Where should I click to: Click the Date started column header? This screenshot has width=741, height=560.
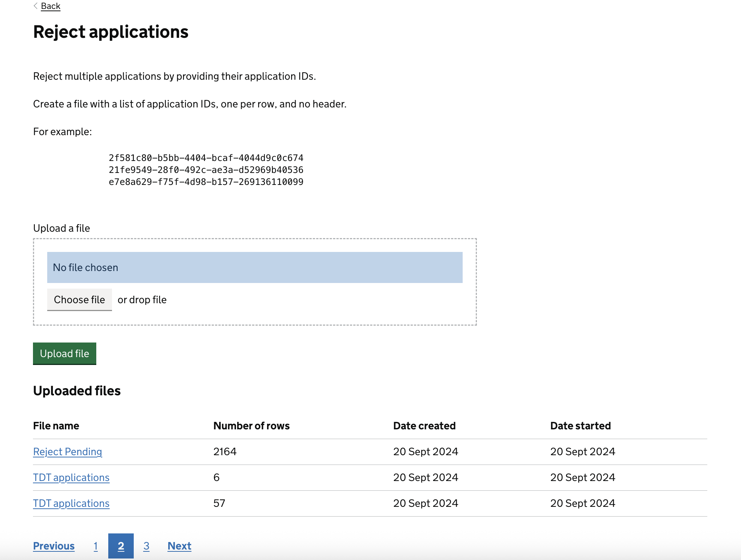click(580, 426)
